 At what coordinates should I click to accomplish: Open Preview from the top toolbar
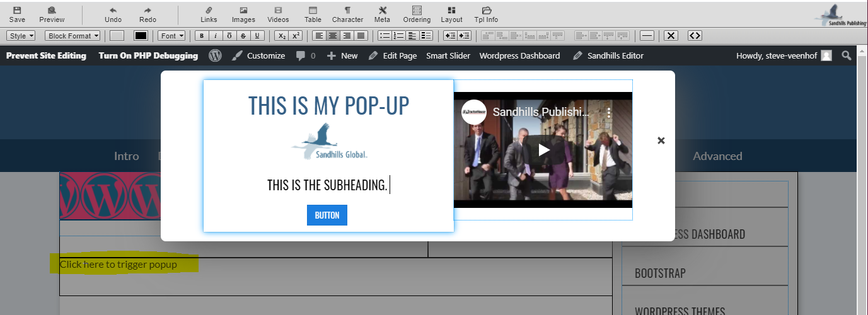(x=52, y=14)
